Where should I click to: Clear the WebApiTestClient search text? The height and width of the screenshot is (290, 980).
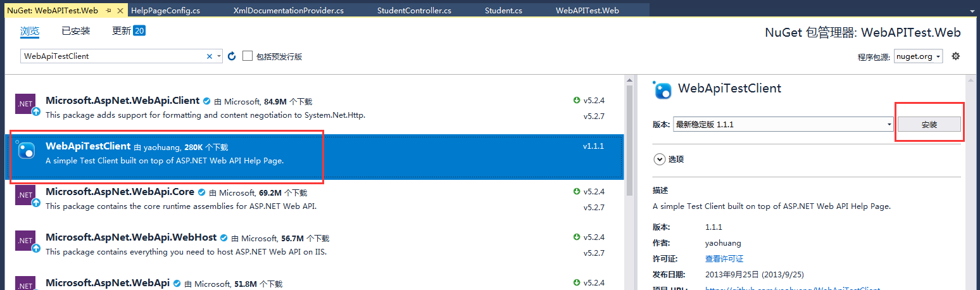tap(210, 56)
